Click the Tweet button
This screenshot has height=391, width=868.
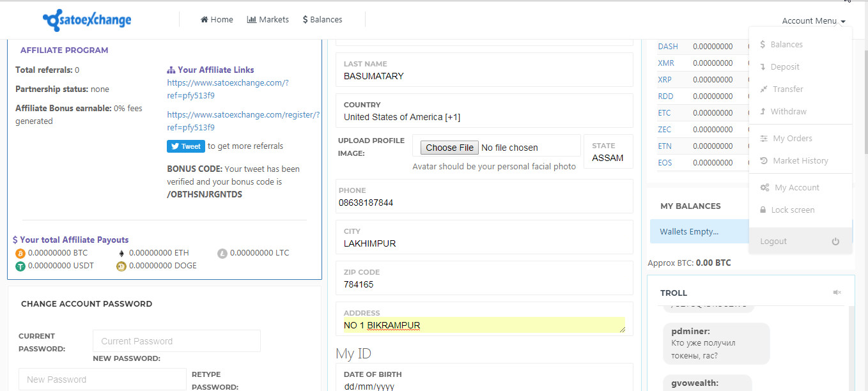coord(186,146)
